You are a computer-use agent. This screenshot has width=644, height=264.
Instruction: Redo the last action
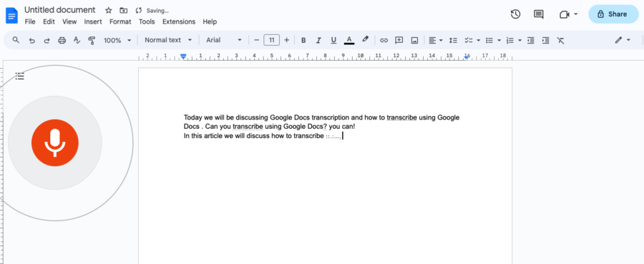(x=47, y=40)
